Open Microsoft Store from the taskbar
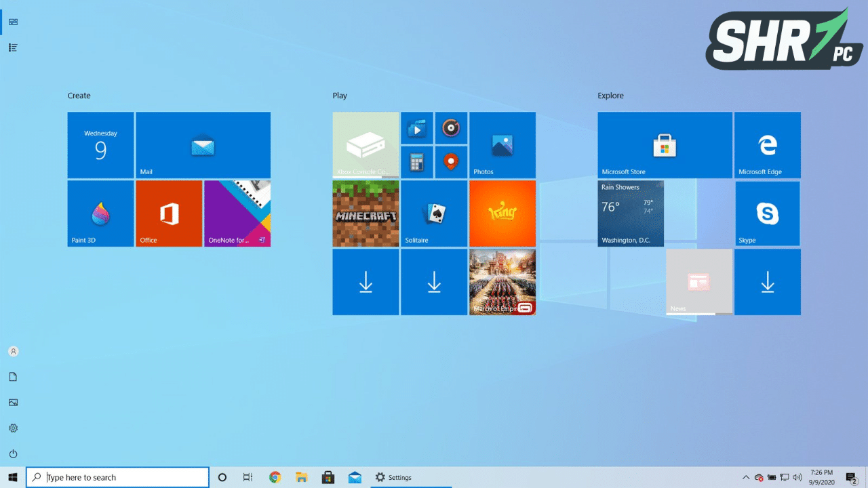The width and height of the screenshot is (868, 488). tap(328, 477)
